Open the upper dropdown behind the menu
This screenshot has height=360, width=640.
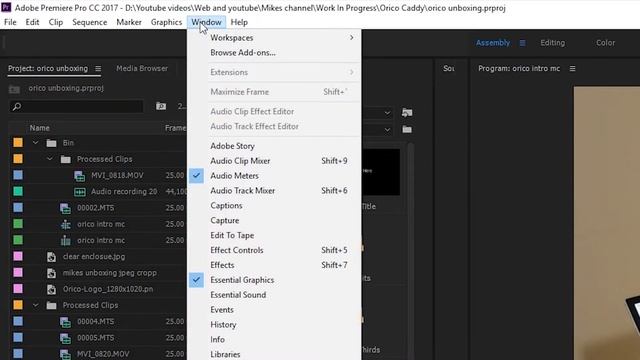tap(387, 113)
